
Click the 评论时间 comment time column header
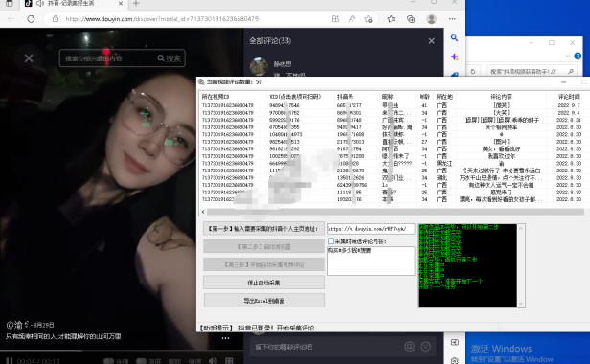569,97
